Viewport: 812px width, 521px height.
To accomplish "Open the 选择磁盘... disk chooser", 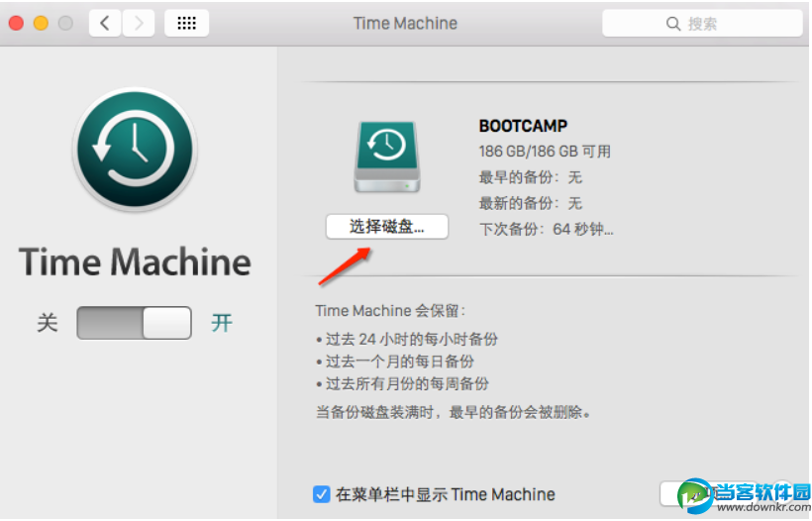I will tap(387, 226).
